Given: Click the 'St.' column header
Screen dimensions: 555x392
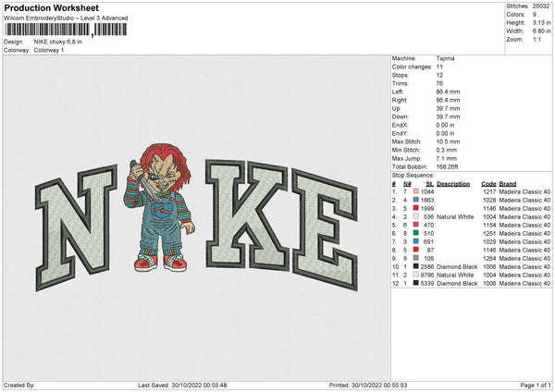Looking at the screenshot, I should click(430, 184).
